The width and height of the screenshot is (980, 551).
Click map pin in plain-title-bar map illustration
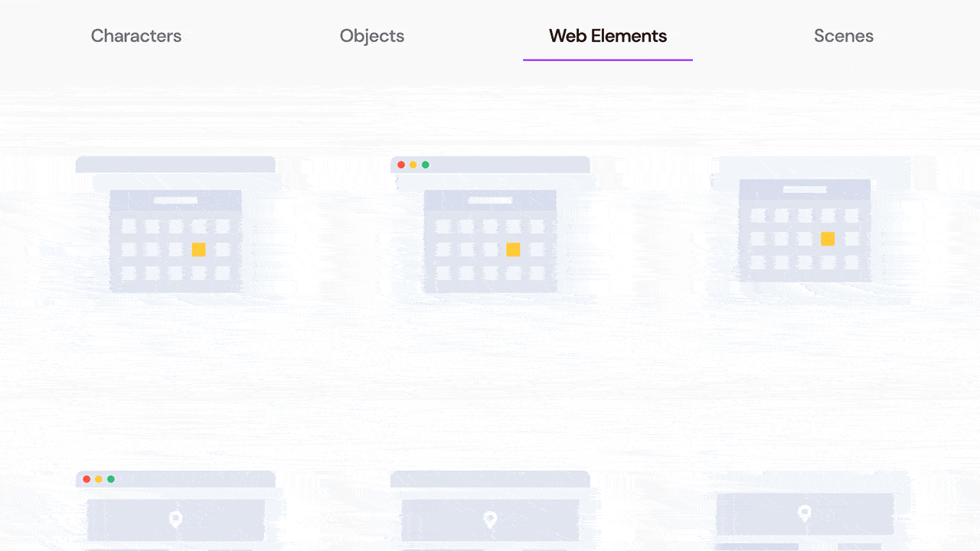click(x=490, y=520)
